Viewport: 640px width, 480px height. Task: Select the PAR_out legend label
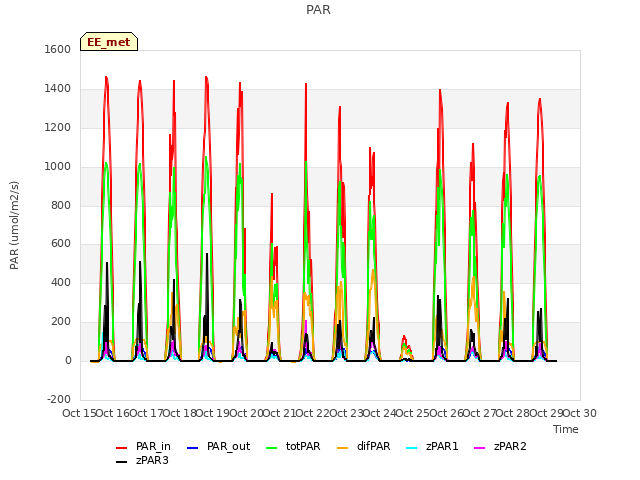228,447
